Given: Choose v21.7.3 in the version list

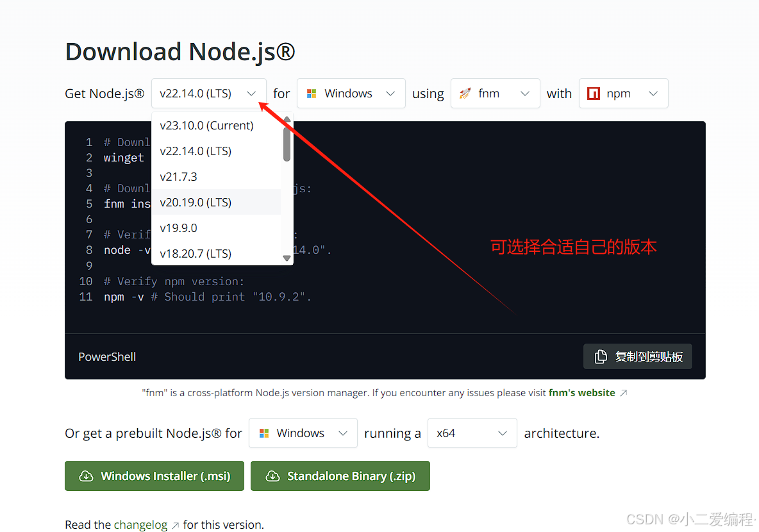Looking at the screenshot, I should click(x=217, y=177).
